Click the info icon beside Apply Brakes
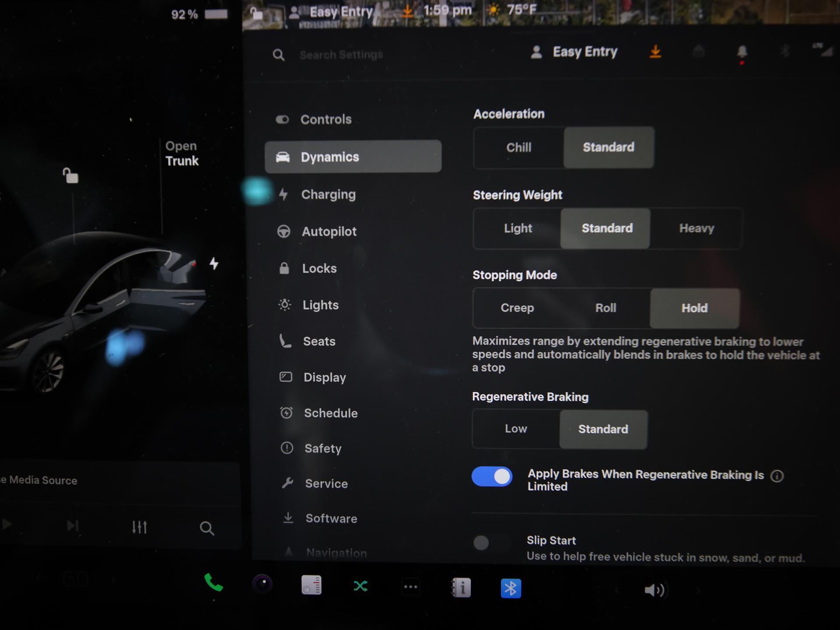Image resolution: width=840 pixels, height=630 pixels. tap(777, 476)
